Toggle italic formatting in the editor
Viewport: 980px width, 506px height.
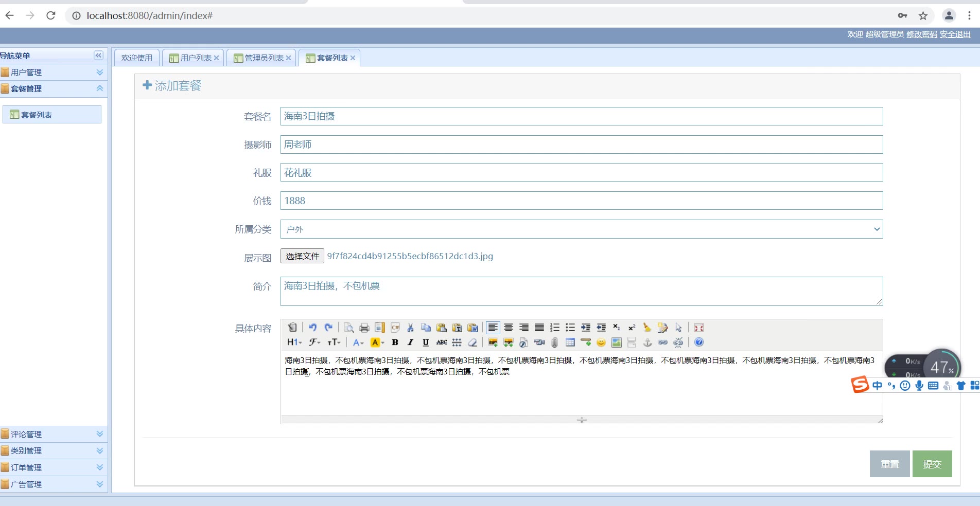[410, 342]
